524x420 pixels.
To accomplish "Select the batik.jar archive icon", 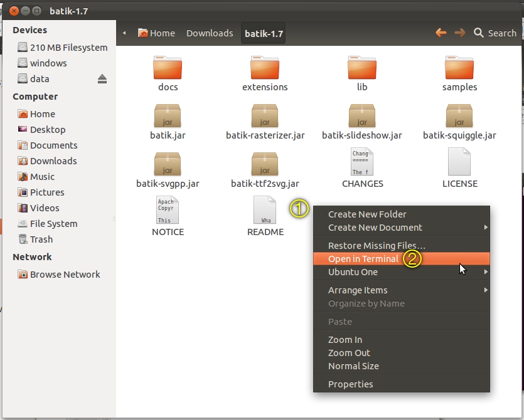I will (168, 116).
